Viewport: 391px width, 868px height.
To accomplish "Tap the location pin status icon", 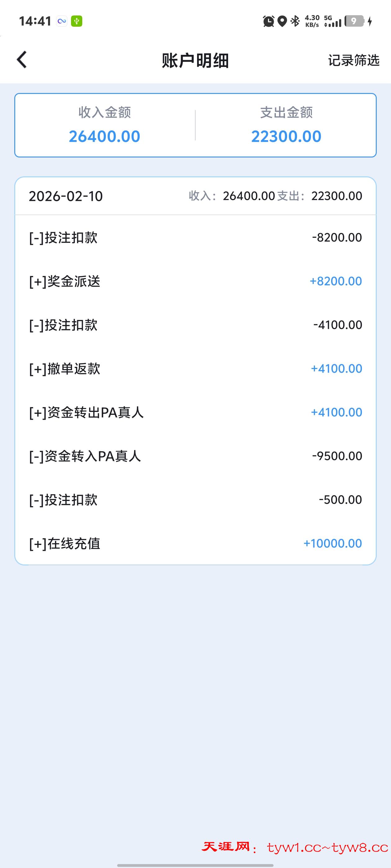I will [x=282, y=21].
